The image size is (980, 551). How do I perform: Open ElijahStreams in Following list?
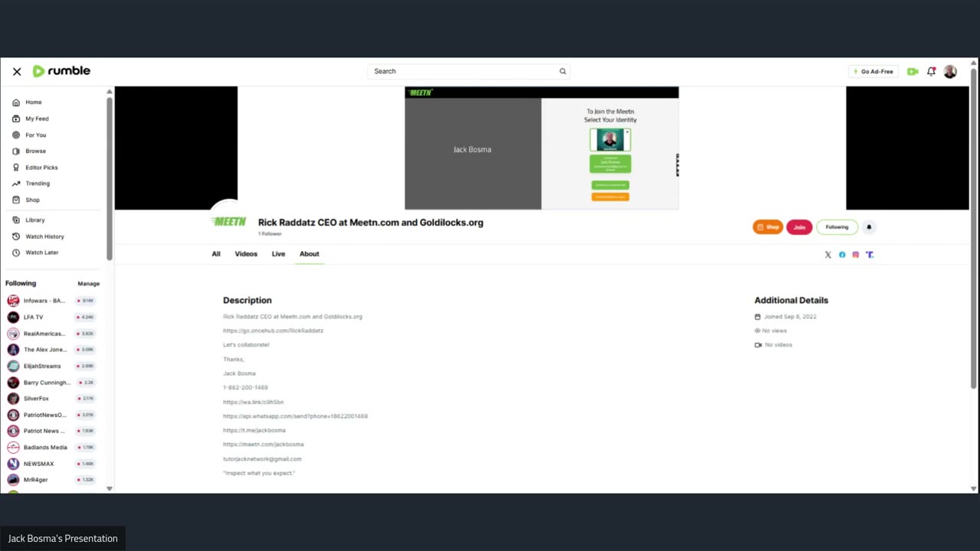coord(50,366)
